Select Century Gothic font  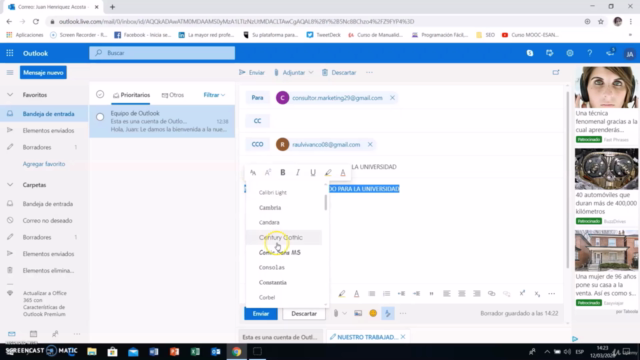click(284, 238)
